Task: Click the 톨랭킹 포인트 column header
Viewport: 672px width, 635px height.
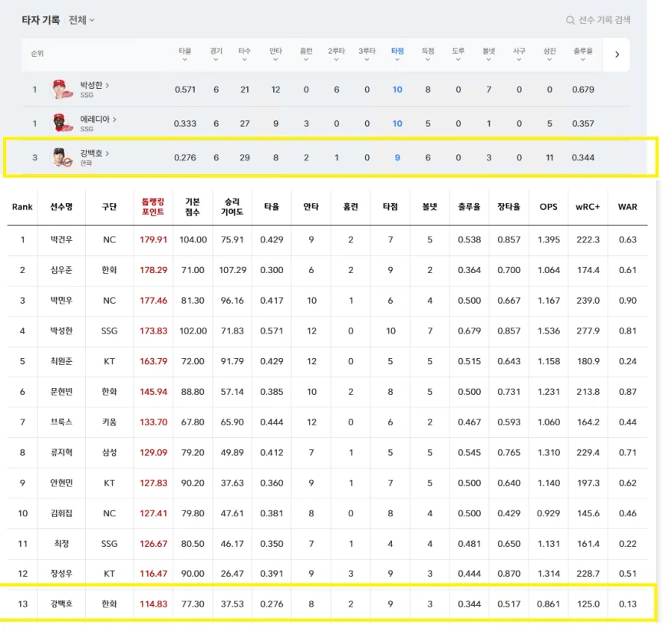Action: click(153, 207)
